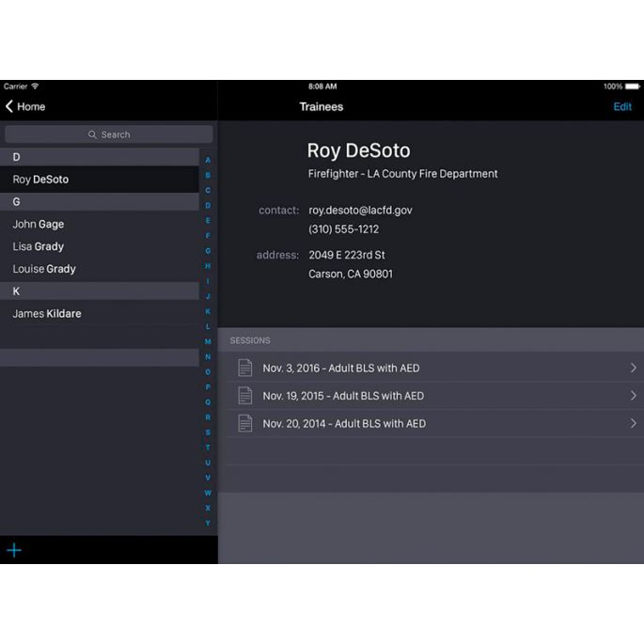Jump to letter G in index
Image resolution: width=644 pixels, height=644 pixels.
coord(208,251)
